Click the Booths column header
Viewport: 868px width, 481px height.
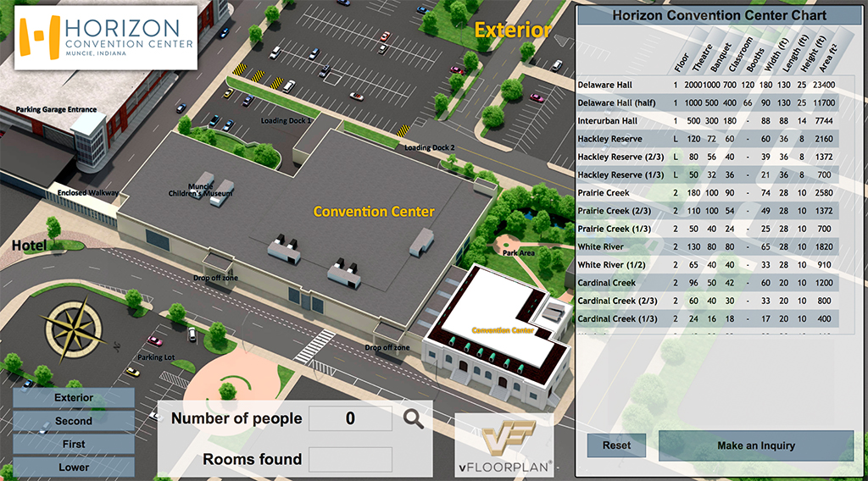click(755, 60)
